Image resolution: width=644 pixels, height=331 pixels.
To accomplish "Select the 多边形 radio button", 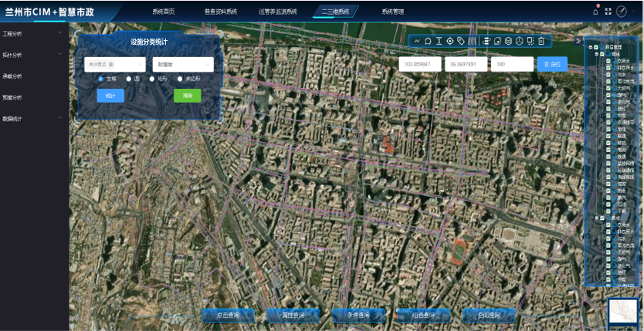I will tap(180, 79).
